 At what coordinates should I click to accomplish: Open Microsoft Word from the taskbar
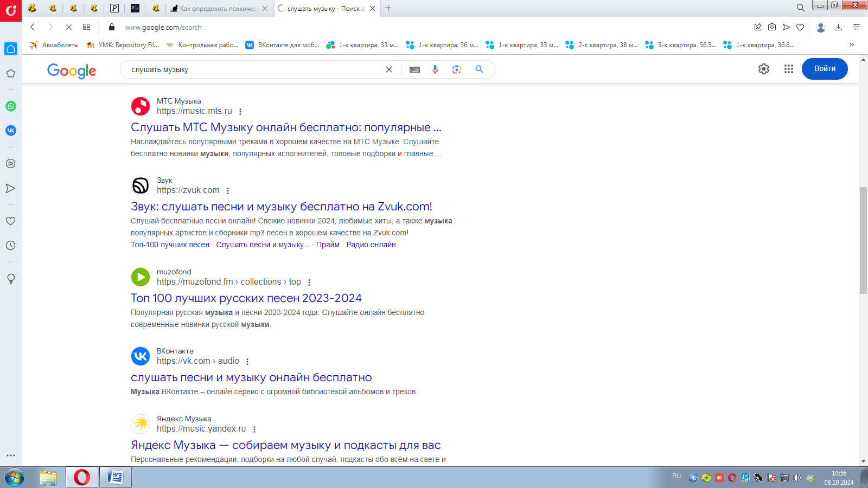pos(116,478)
